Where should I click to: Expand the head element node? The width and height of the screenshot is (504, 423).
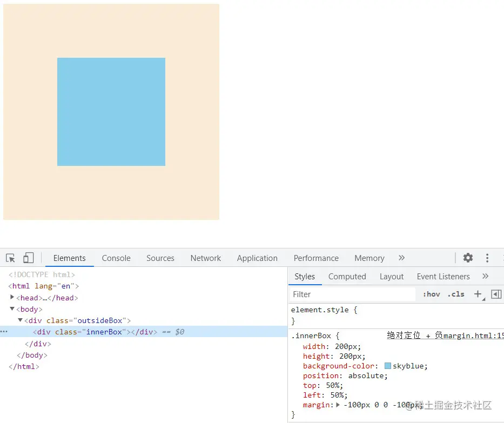(12, 297)
